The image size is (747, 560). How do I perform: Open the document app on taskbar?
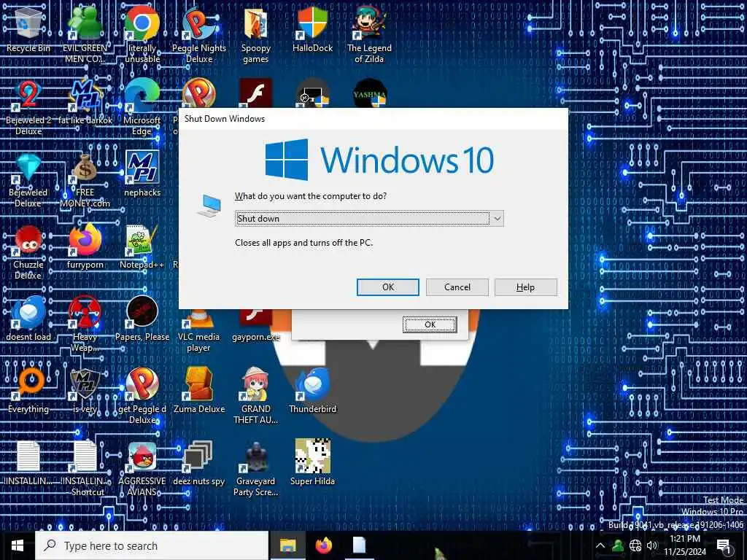click(x=359, y=545)
